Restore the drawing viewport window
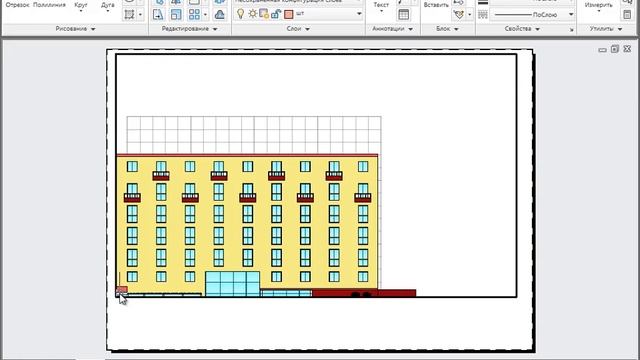 (615, 49)
